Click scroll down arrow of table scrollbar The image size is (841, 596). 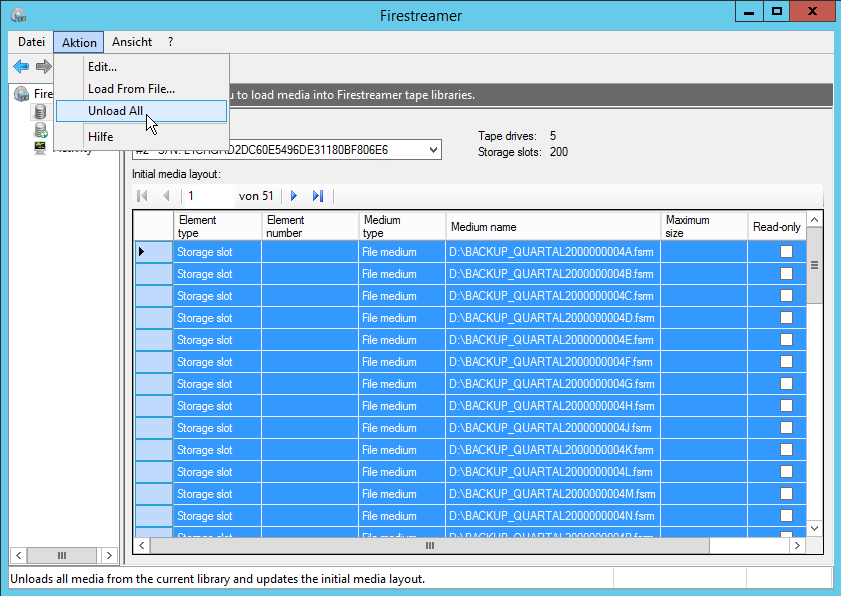[x=814, y=528]
